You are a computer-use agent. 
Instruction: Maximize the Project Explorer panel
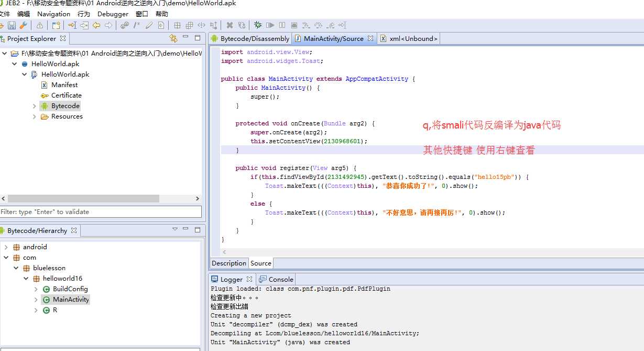198,38
